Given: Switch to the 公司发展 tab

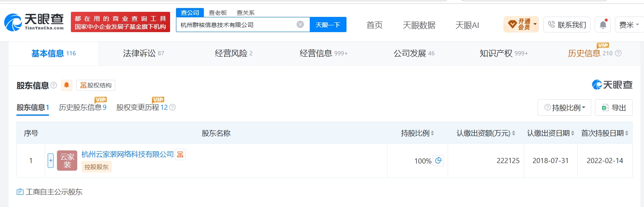Looking at the screenshot, I should coord(414,53).
